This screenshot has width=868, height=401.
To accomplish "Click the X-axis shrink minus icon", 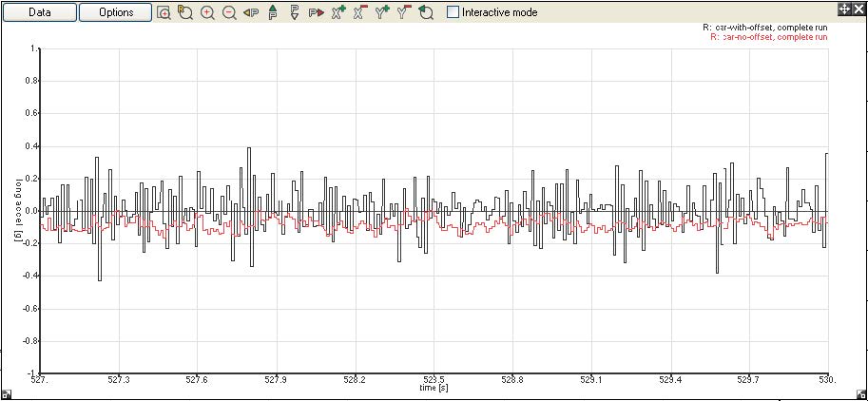I will 359,12.
